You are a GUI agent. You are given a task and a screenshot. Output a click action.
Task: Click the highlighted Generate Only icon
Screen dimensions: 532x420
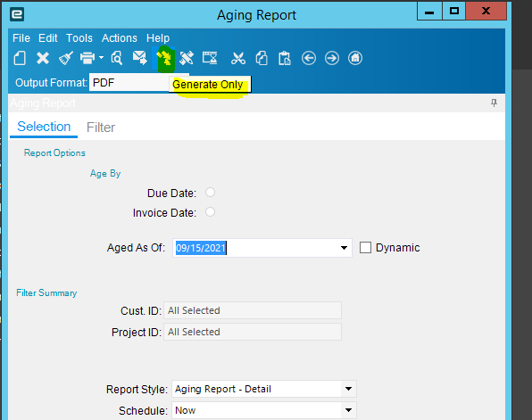[163, 58]
